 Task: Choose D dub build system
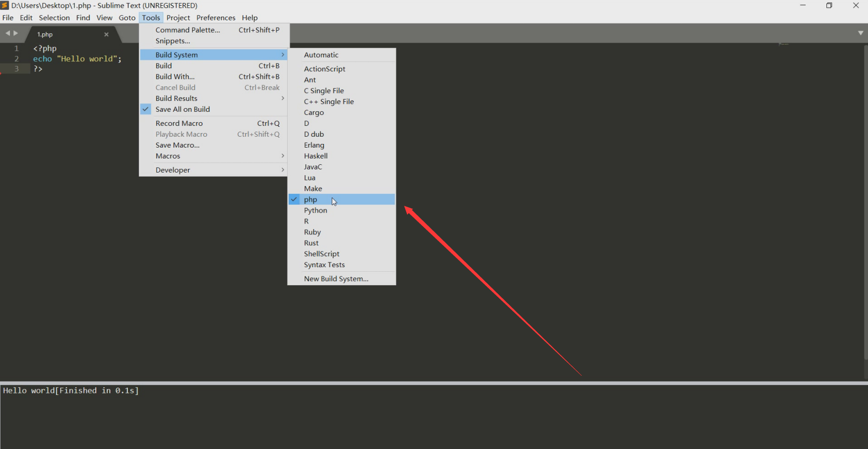[342, 134]
